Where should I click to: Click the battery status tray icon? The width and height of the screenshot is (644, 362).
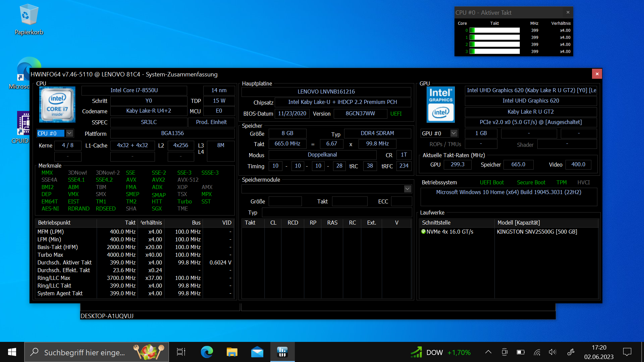click(521, 352)
